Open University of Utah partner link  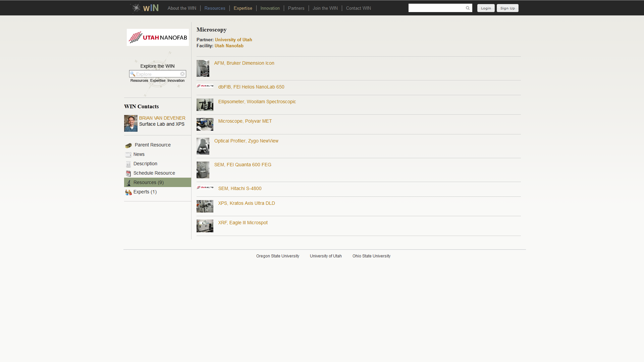click(233, 40)
